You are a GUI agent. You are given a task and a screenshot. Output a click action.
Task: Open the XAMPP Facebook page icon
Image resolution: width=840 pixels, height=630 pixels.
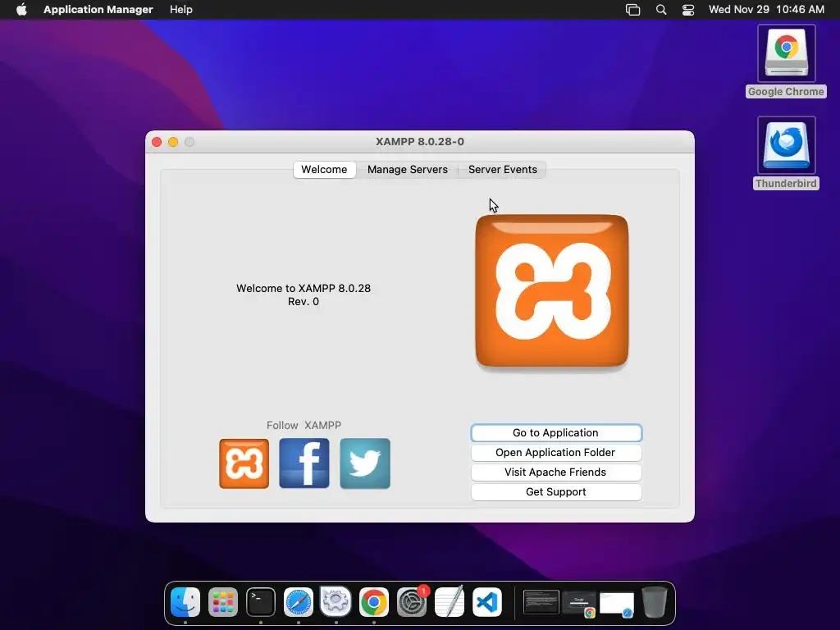click(304, 463)
